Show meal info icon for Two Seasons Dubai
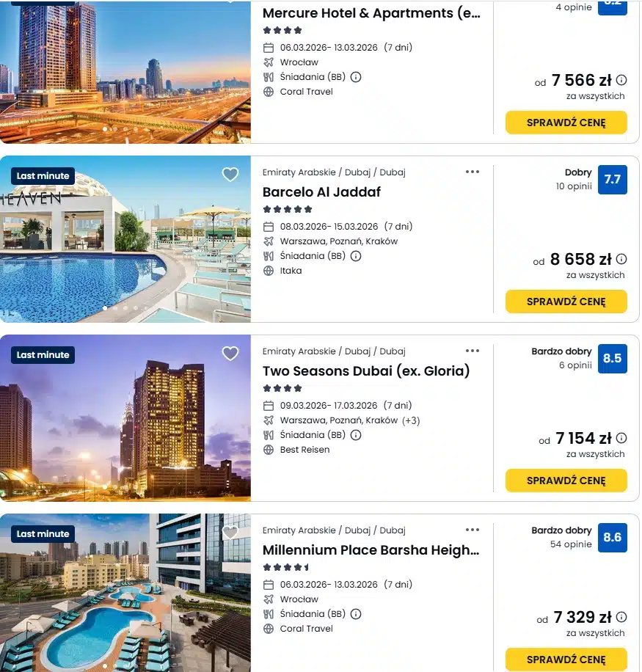Viewport: 642px width, 672px height. [356, 435]
